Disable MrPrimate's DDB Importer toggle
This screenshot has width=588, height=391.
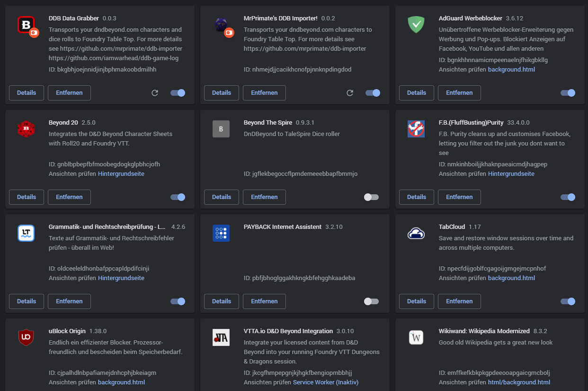[x=373, y=93]
